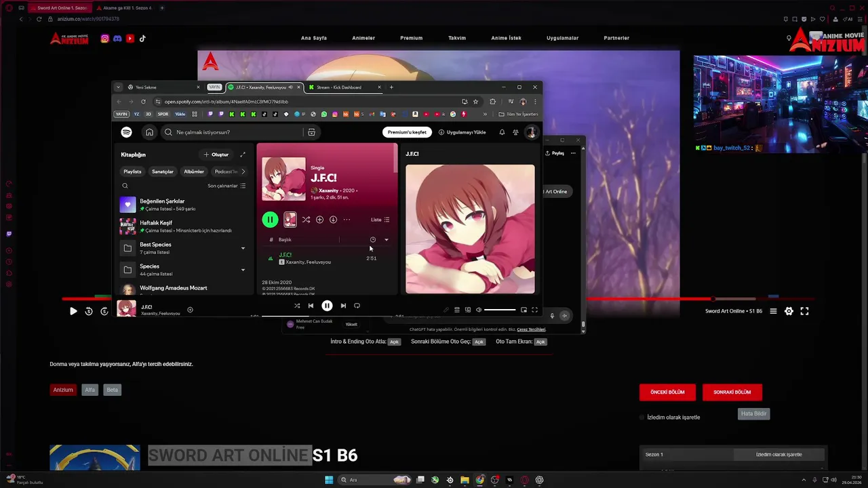Open Wolfgang Amadeus Mozart in the library
The width and height of the screenshot is (868, 488).
tap(184, 289)
